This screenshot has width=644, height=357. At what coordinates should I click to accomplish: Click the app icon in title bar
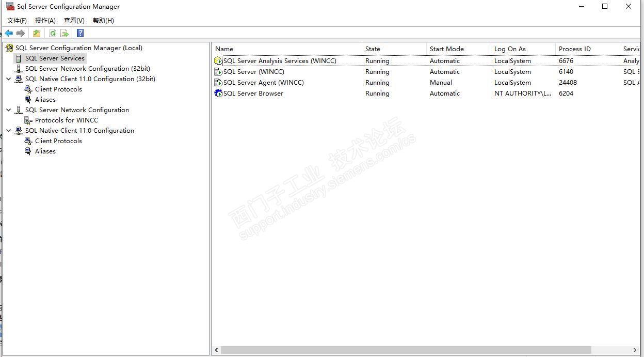pos(10,6)
